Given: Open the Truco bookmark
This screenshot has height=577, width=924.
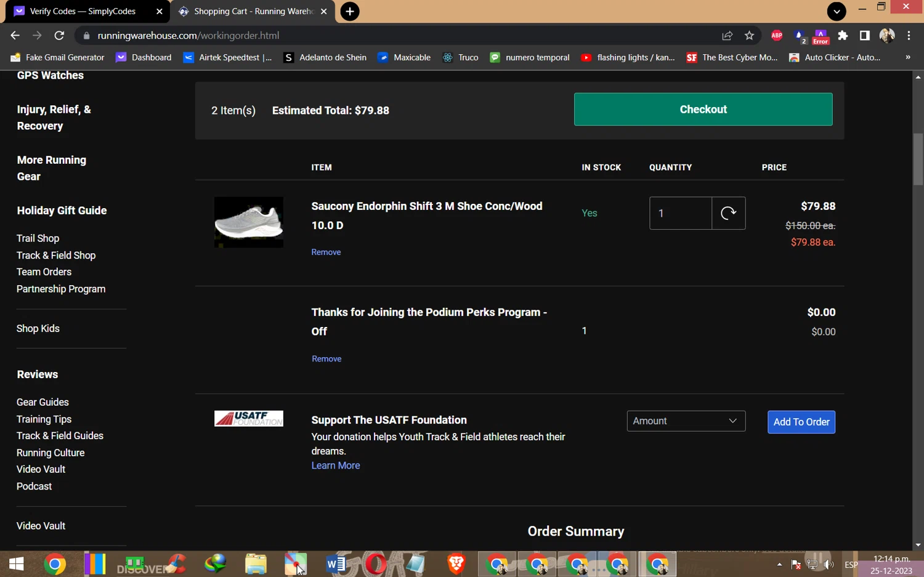Looking at the screenshot, I should coord(460,57).
